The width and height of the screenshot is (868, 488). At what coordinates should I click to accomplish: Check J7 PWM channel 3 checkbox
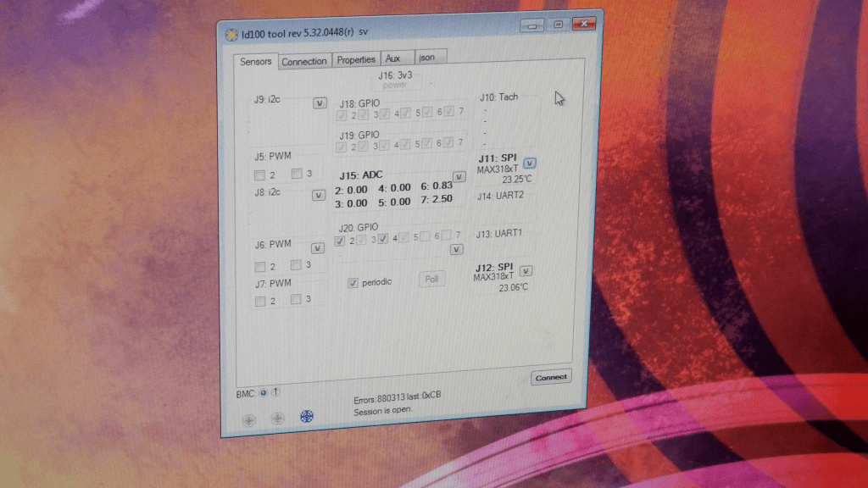pyautogui.click(x=296, y=299)
